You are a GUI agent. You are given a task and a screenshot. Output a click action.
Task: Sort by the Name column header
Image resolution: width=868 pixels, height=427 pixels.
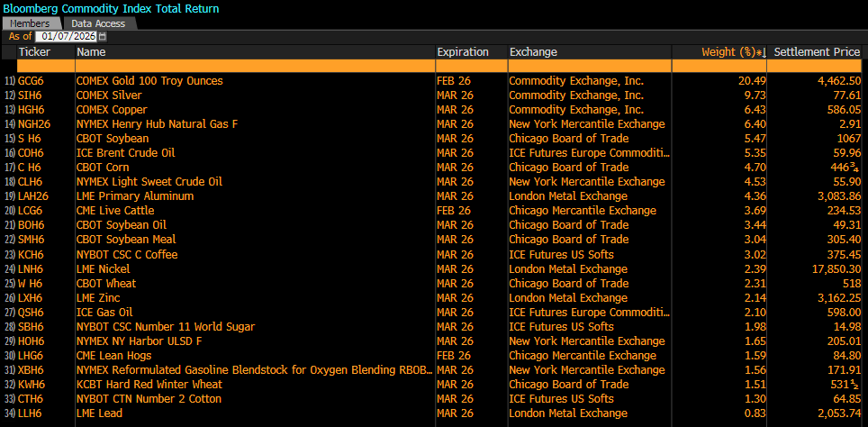(91, 52)
